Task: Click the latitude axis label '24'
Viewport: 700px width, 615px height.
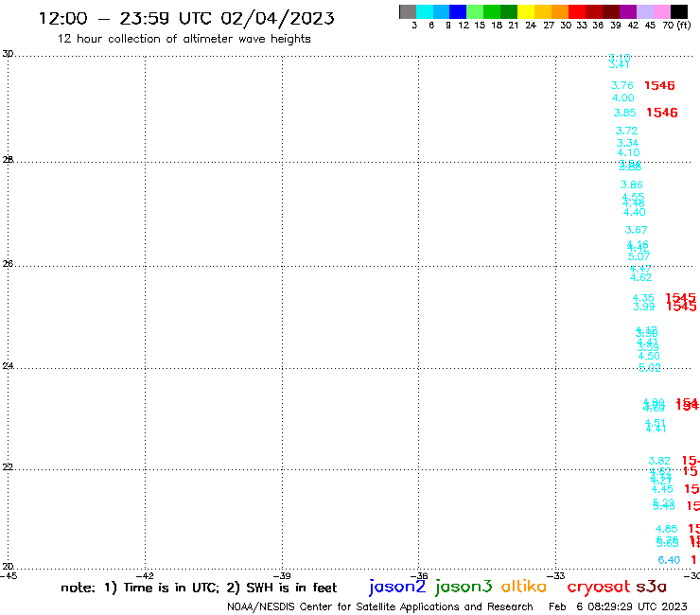Action: [8, 366]
